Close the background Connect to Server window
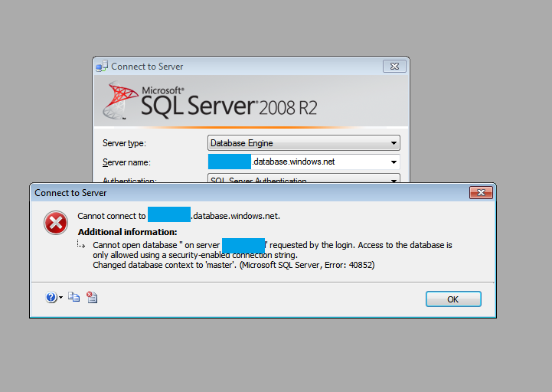 tap(394, 66)
